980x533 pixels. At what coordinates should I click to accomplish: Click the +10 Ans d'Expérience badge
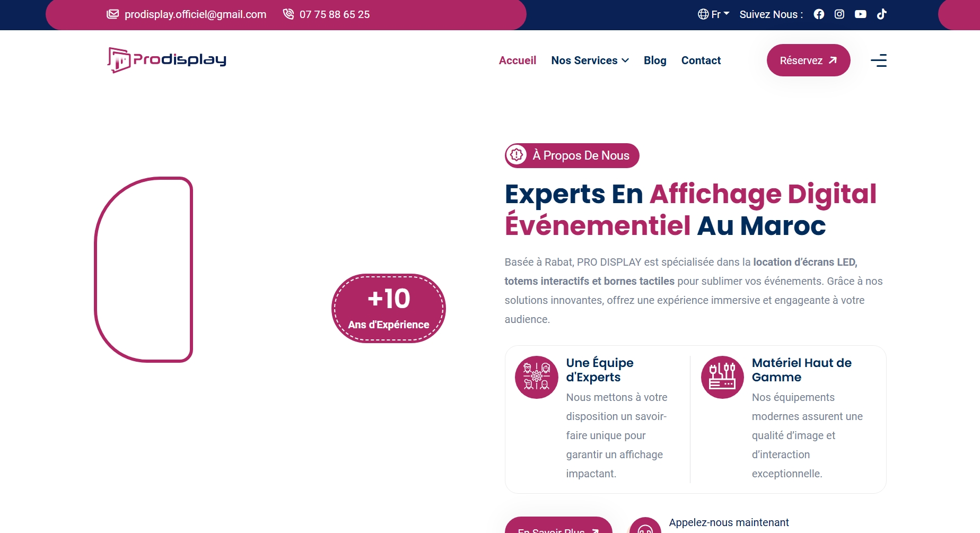tap(389, 309)
